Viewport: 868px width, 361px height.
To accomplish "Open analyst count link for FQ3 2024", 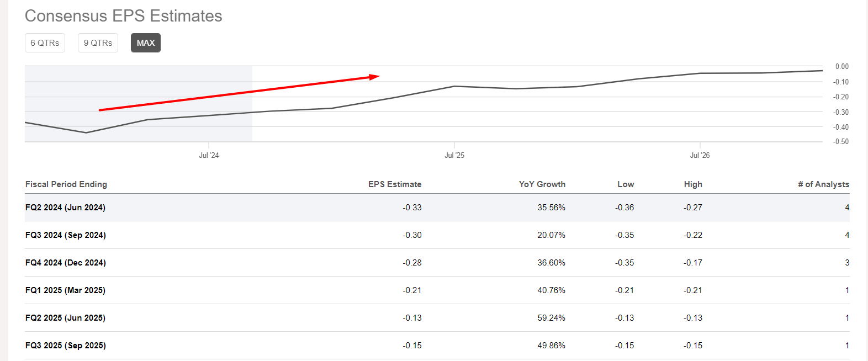I will [x=847, y=235].
